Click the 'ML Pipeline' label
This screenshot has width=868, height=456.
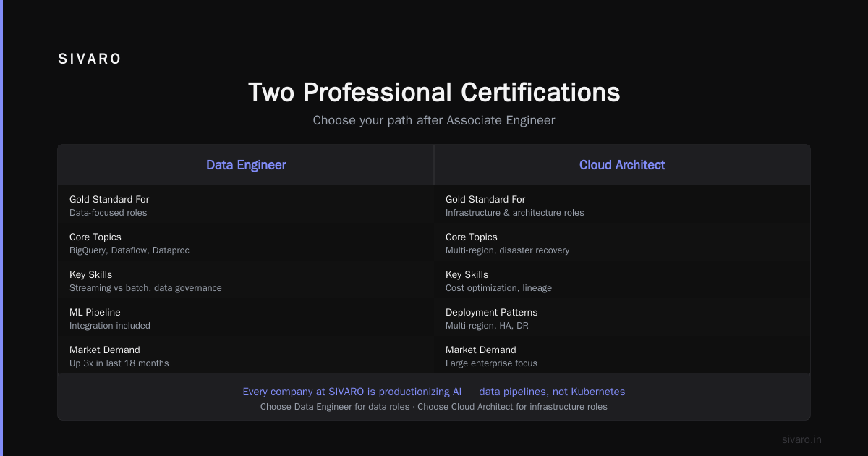pos(95,312)
